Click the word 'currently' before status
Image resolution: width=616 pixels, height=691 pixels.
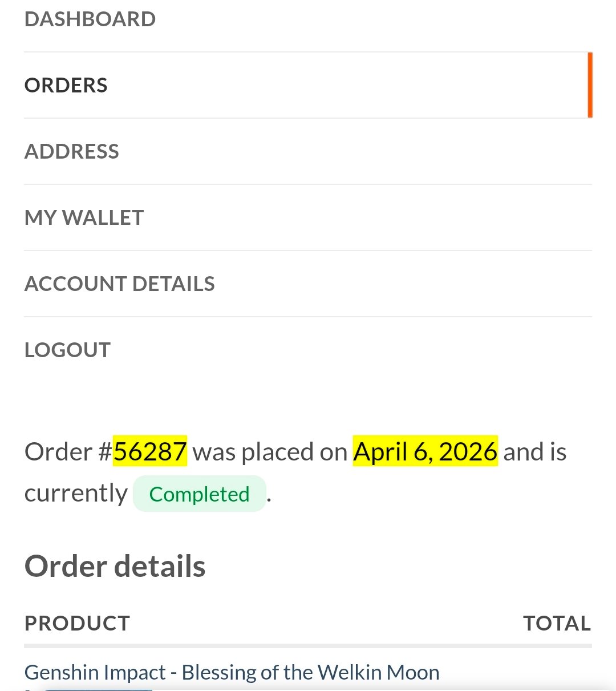coord(76,494)
